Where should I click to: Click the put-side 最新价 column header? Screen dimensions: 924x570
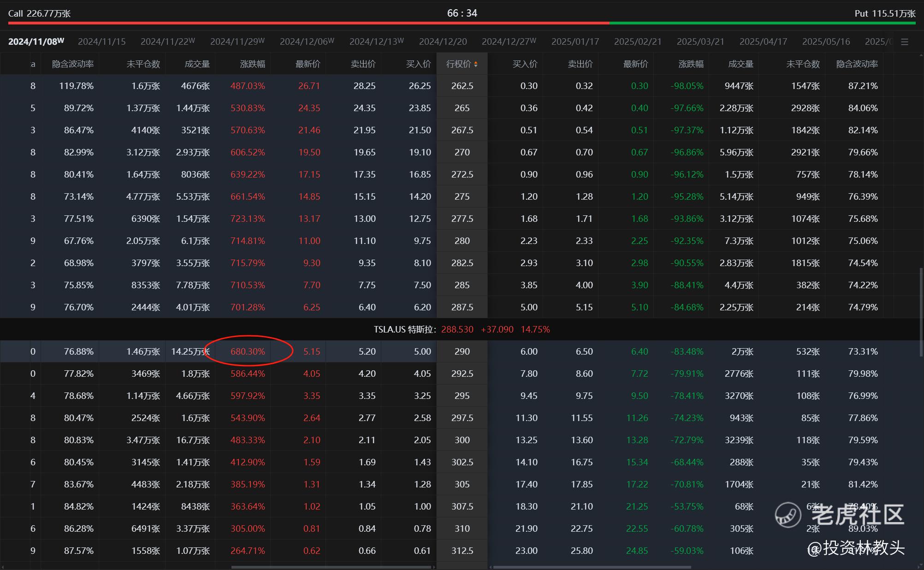(635, 64)
